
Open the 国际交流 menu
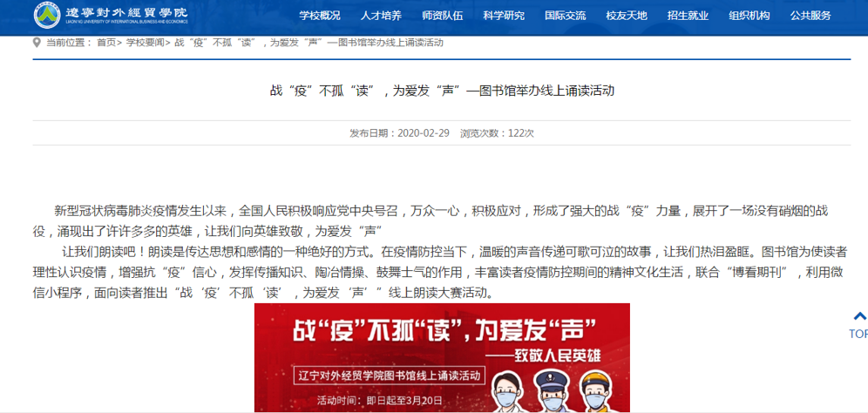click(566, 16)
